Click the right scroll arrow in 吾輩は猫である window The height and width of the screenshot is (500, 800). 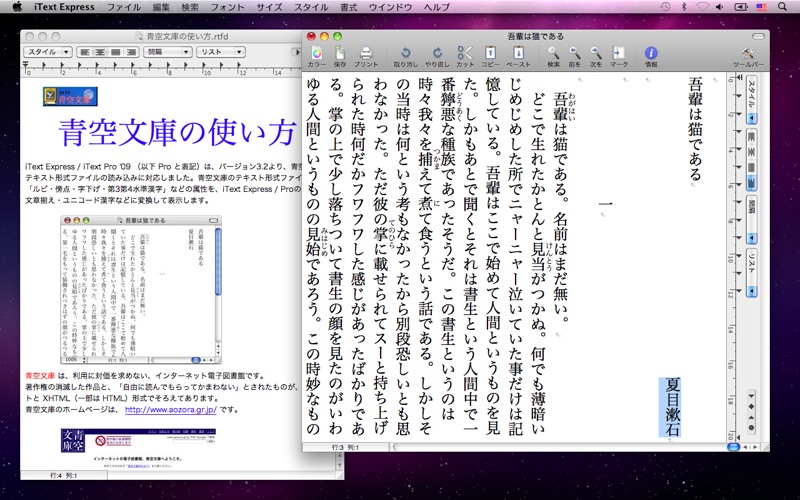756,447
